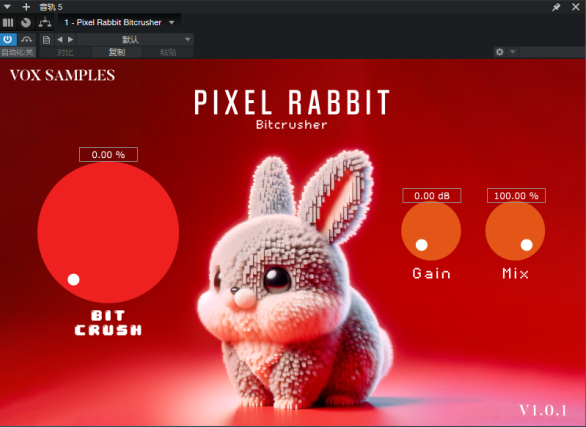This screenshot has width=586, height=427.
Task: Click the Mix label text
Action: (515, 273)
